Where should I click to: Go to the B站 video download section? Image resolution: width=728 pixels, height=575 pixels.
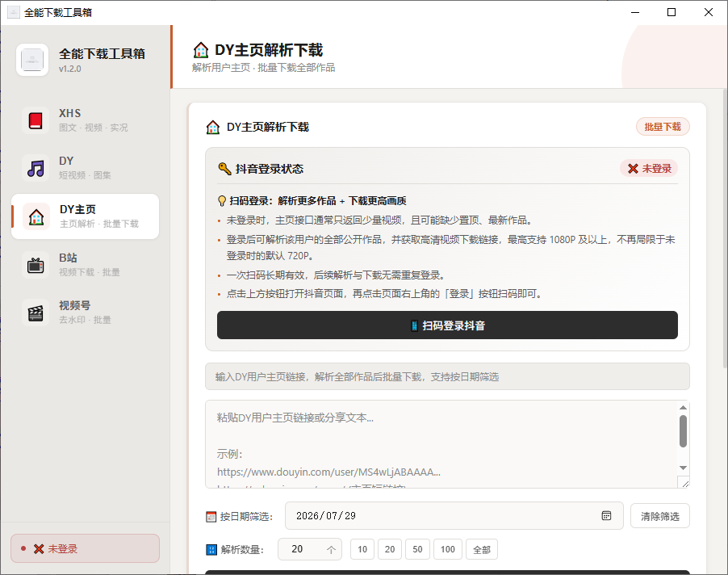tap(86, 265)
